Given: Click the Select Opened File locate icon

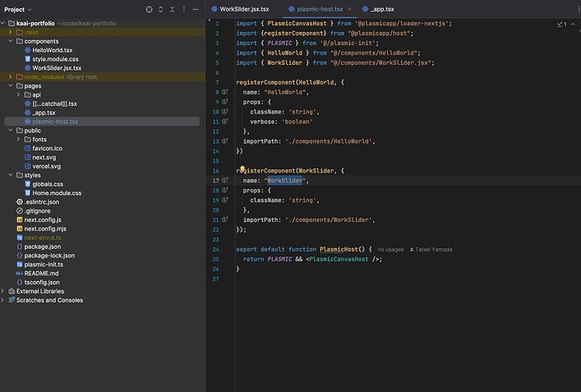Looking at the screenshot, I should [149, 8].
